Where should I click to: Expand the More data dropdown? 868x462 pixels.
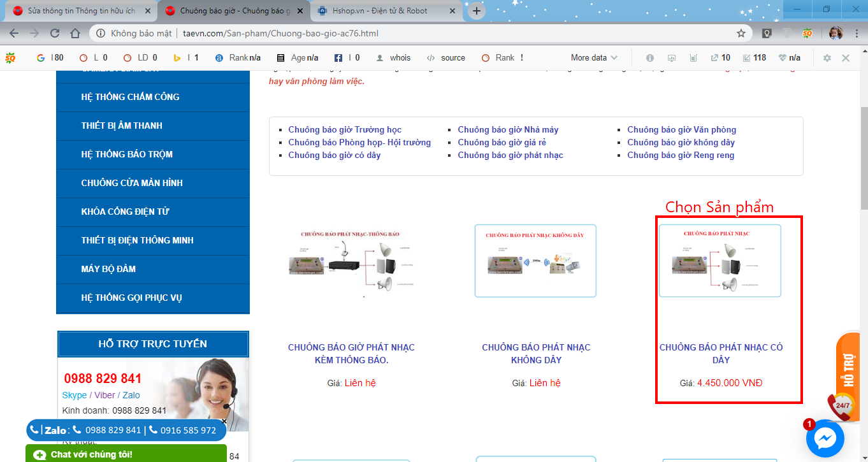(594, 57)
